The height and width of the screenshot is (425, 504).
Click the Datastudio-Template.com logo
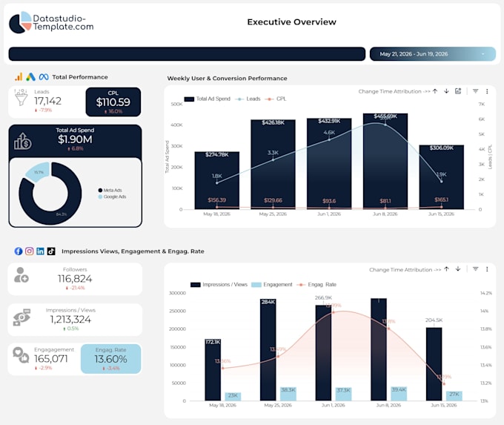(x=51, y=22)
